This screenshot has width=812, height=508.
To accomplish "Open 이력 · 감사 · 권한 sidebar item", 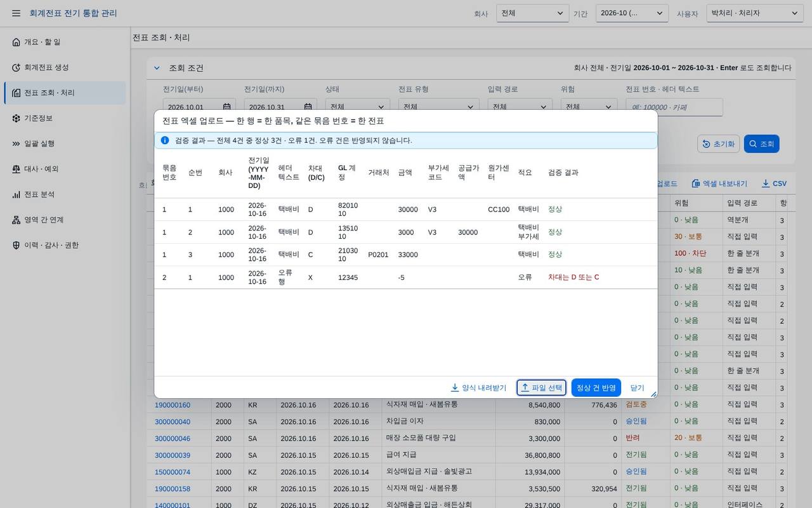I will (x=65, y=245).
